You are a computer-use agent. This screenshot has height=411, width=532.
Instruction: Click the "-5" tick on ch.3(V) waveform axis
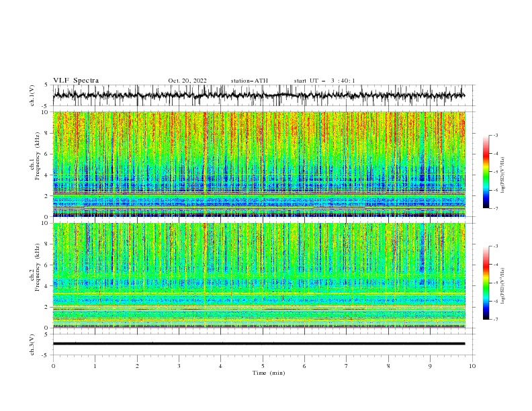(46, 355)
